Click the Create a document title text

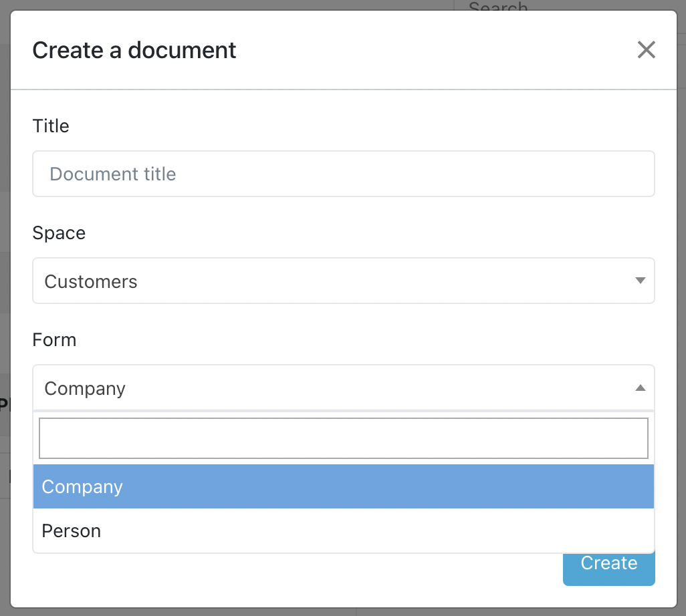(134, 49)
